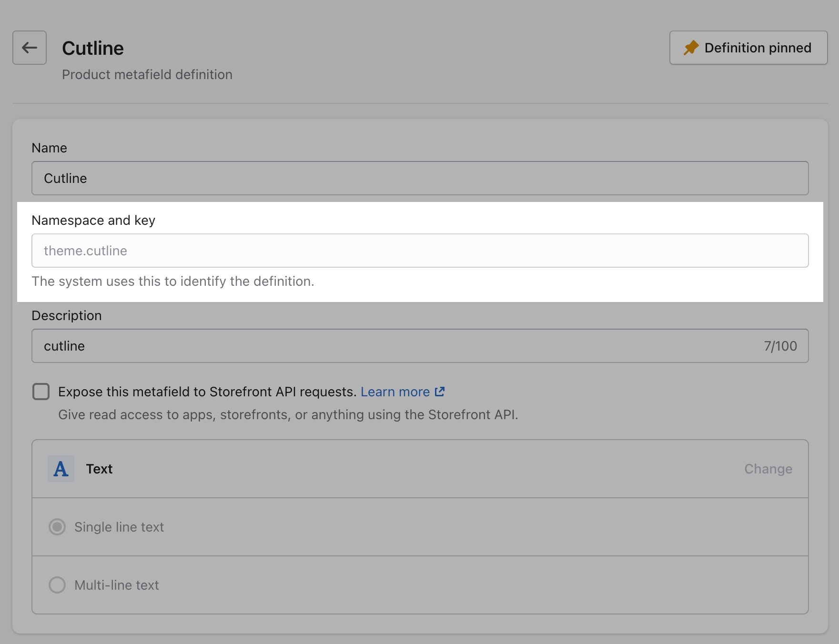Open the Learn more link
The height and width of the screenshot is (644, 839).
[x=395, y=392]
